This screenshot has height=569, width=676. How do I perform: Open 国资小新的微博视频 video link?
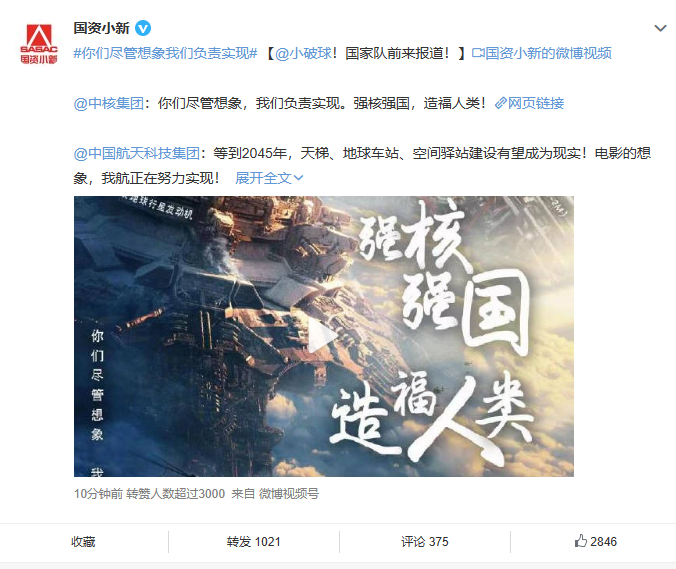pos(541,53)
